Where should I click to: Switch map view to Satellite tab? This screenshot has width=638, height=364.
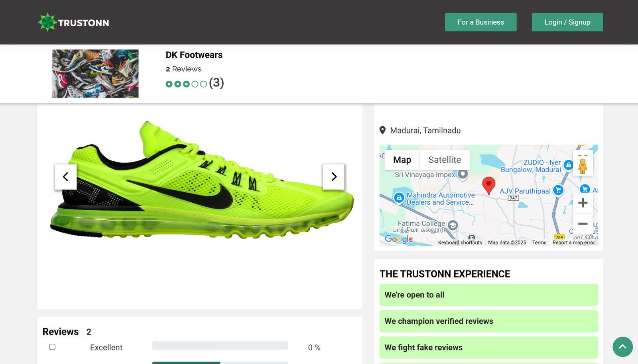tap(445, 160)
